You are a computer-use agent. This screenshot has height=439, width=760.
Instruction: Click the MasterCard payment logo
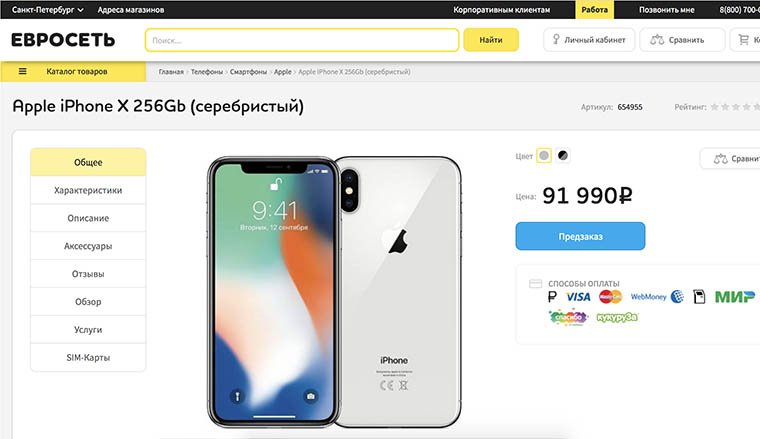[610, 297]
